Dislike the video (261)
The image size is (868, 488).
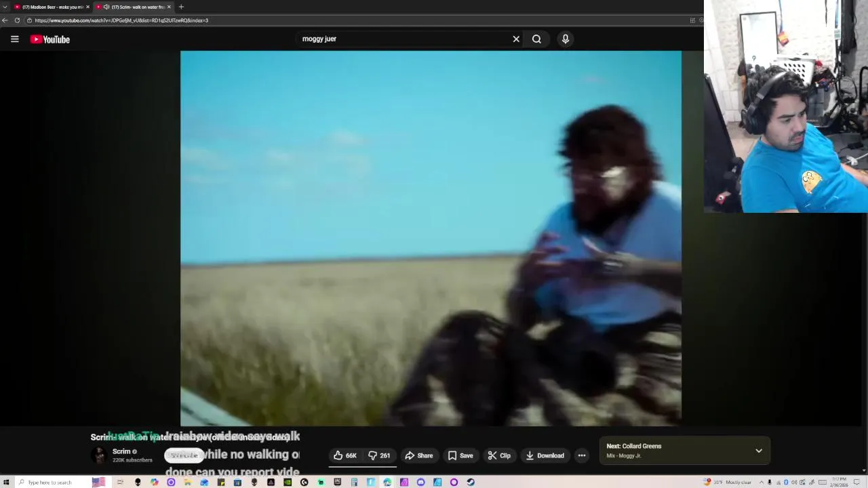pyautogui.click(x=380, y=455)
